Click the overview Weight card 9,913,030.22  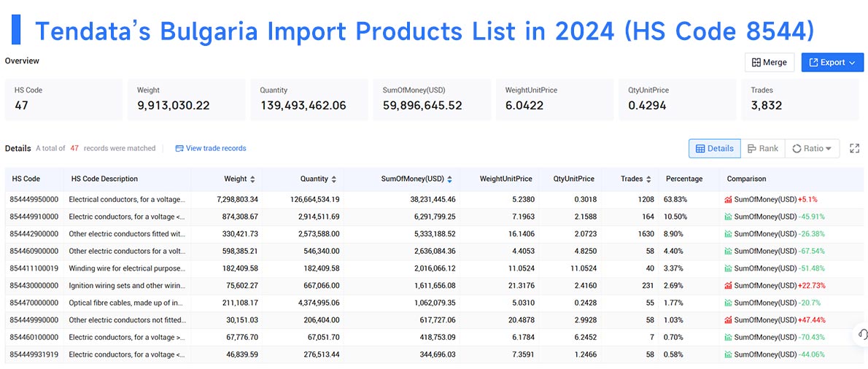187,99
